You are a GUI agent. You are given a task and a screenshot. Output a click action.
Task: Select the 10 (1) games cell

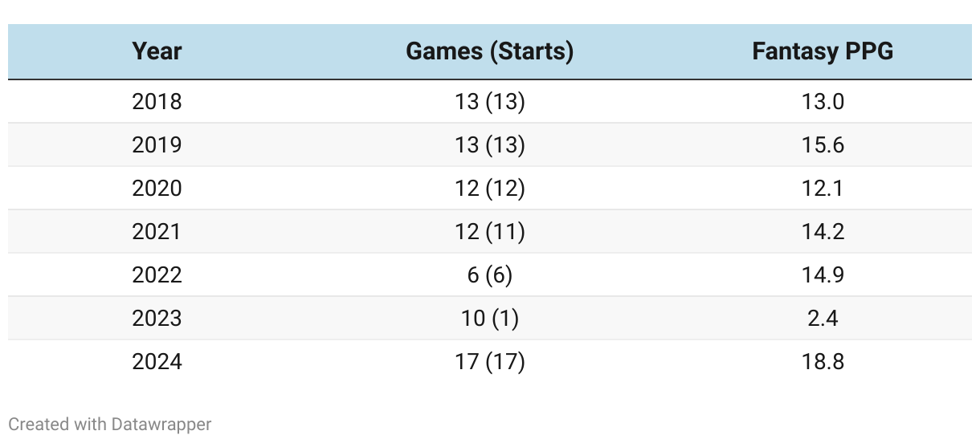489,319
